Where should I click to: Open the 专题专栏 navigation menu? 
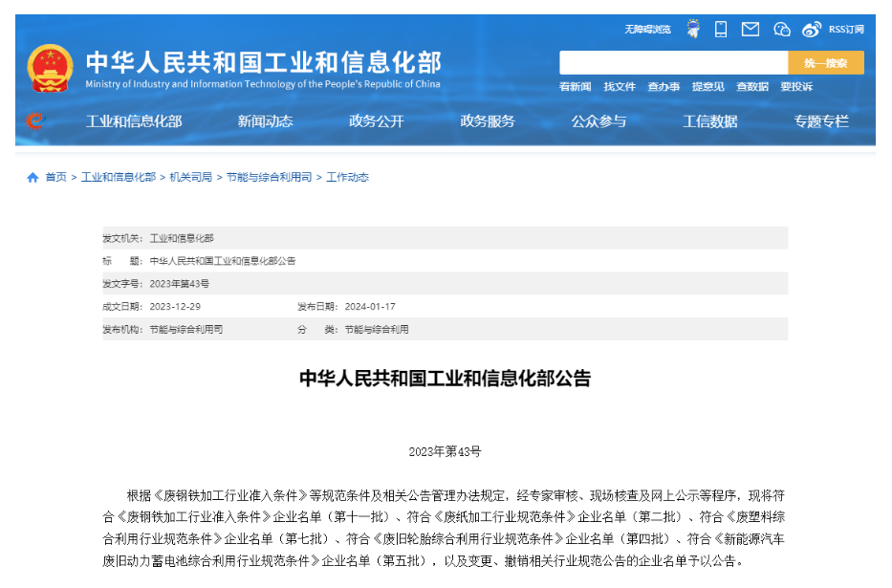point(820,121)
